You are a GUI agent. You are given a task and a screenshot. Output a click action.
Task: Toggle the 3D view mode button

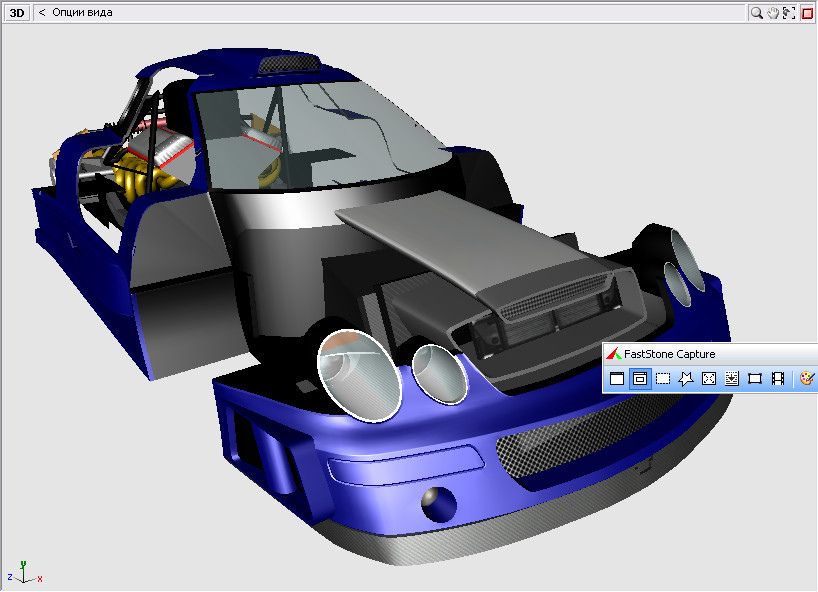17,13
